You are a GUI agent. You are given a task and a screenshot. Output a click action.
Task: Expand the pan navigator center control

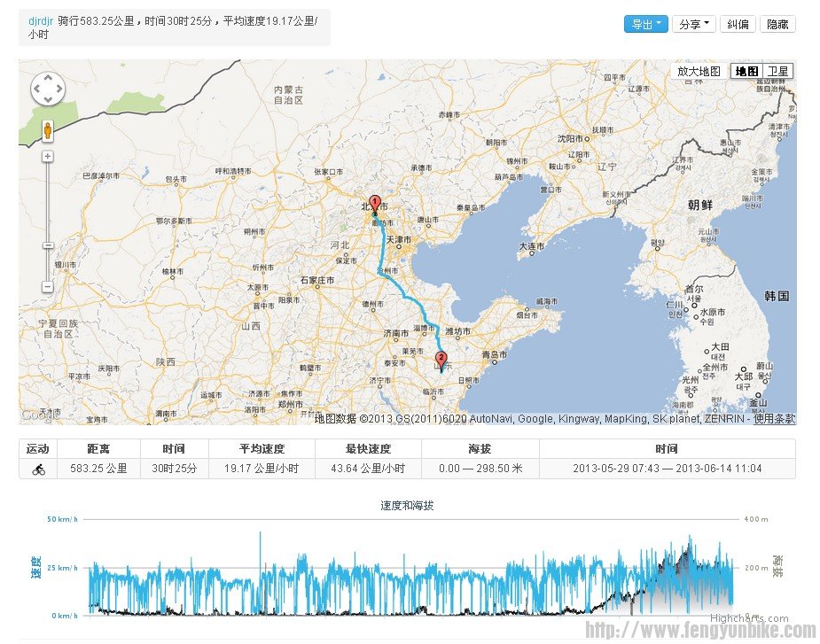[47, 88]
